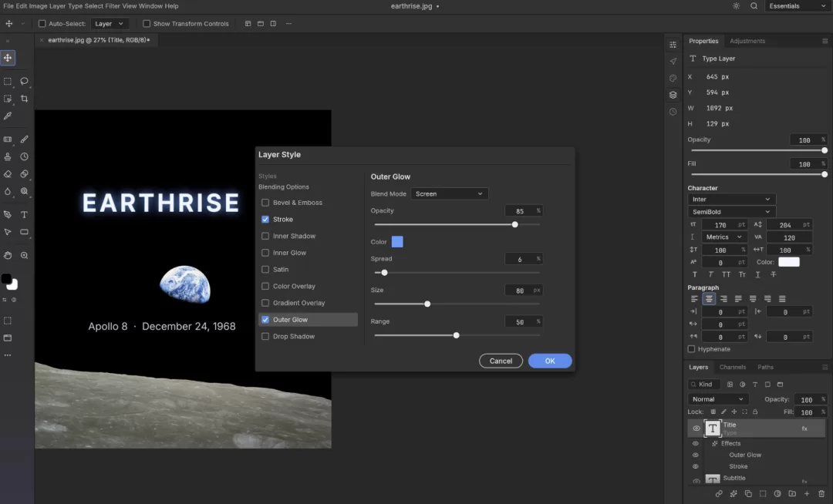This screenshot has height=504, width=833.
Task: Toggle the Hyphenate checkbox
Action: [691, 349]
